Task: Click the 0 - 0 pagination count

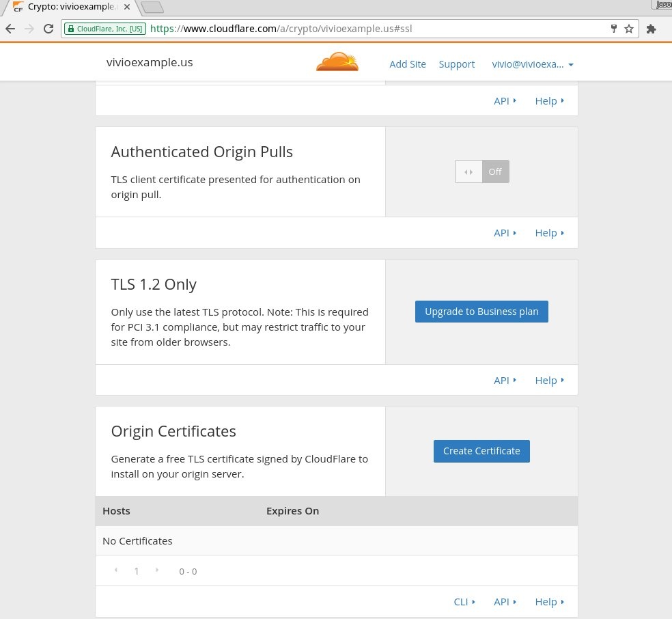Action: coord(188,571)
